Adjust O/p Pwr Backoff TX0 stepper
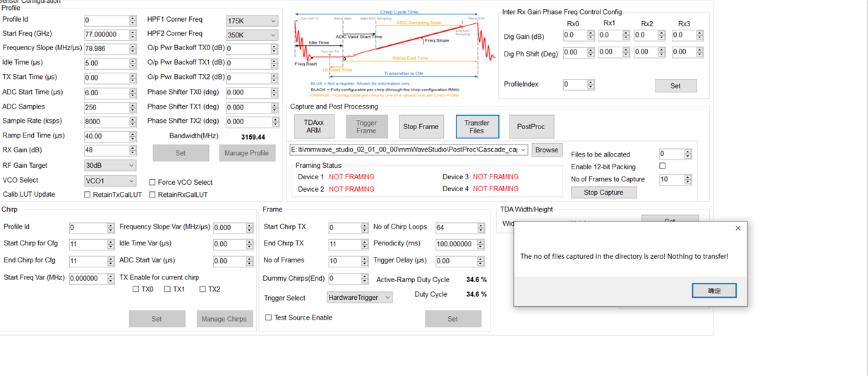 click(x=275, y=49)
